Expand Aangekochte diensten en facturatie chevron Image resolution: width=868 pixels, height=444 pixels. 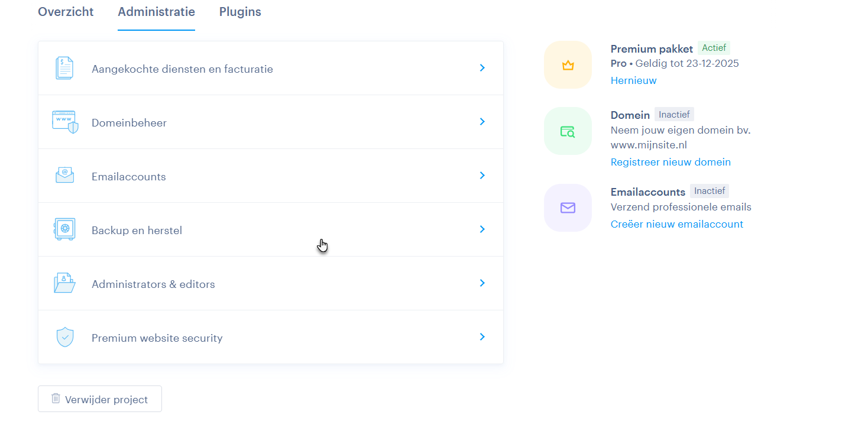[x=482, y=68]
